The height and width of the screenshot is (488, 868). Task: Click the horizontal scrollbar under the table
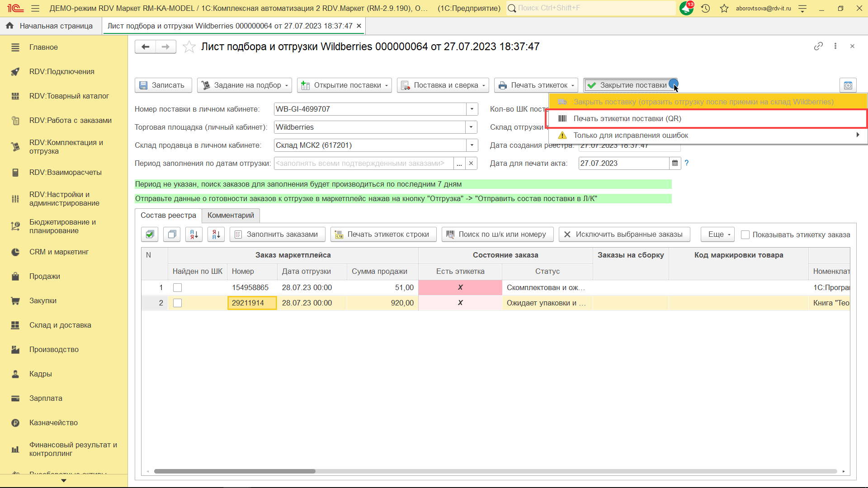[x=235, y=471]
